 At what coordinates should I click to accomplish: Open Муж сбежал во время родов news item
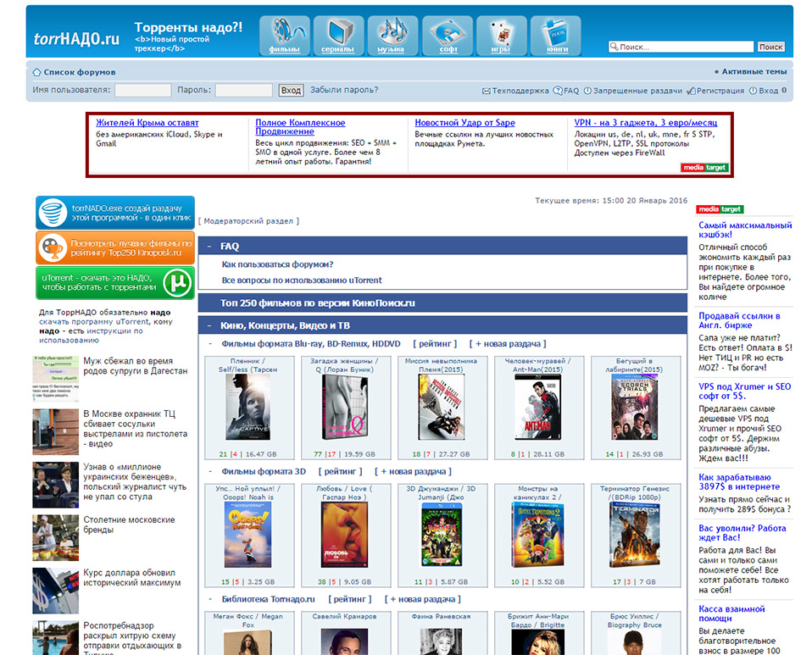click(135, 366)
